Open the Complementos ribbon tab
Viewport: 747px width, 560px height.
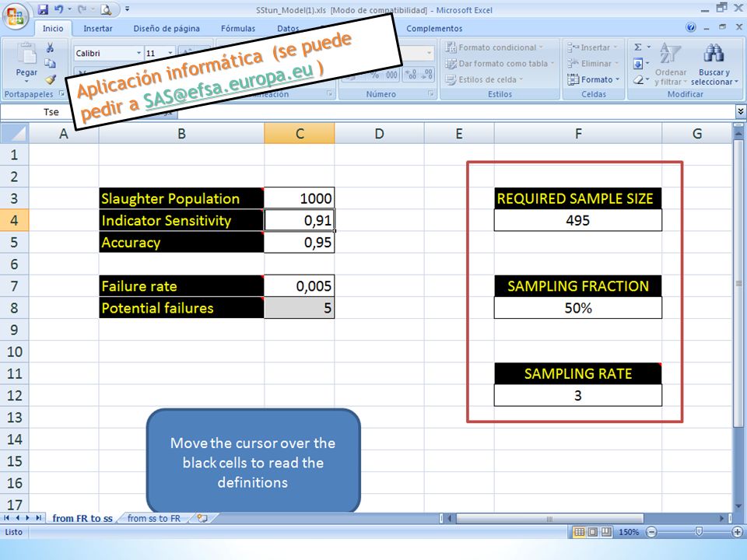[434, 29]
